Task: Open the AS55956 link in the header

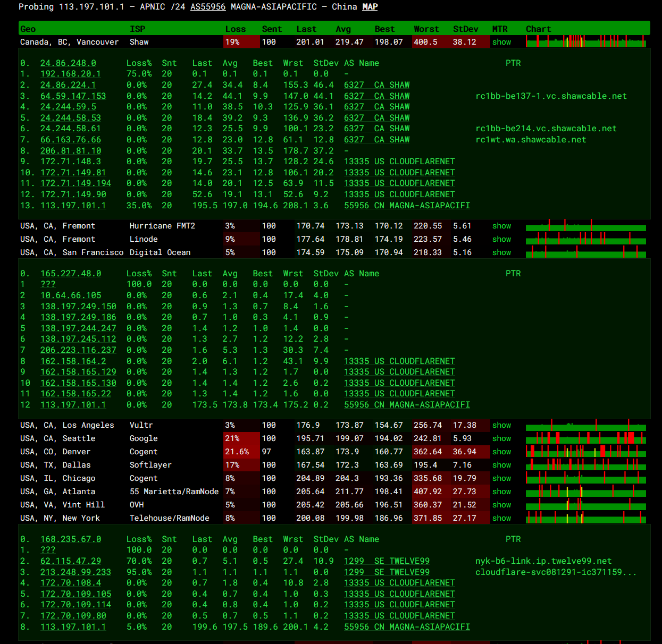Action: pyautogui.click(x=207, y=7)
